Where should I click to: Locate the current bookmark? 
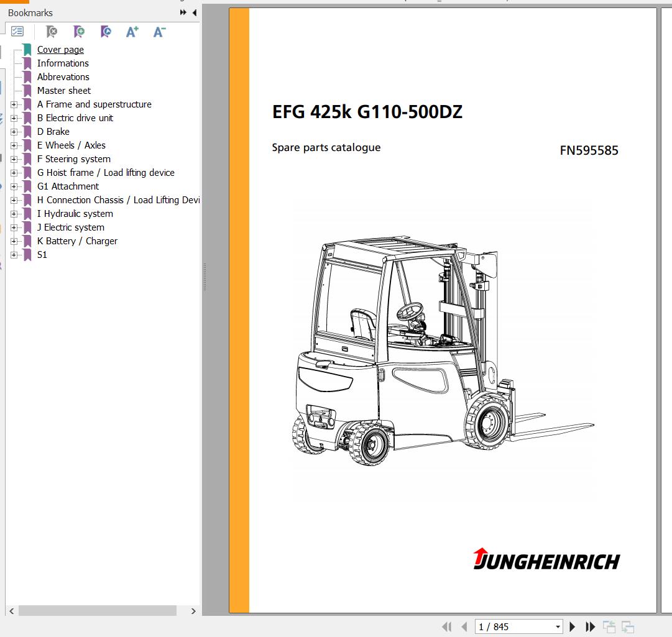click(106, 31)
